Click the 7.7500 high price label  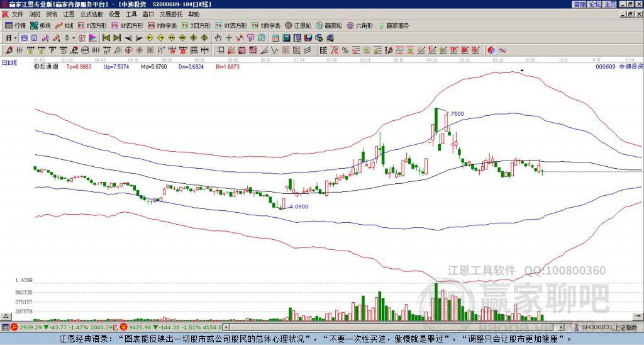(455, 114)
